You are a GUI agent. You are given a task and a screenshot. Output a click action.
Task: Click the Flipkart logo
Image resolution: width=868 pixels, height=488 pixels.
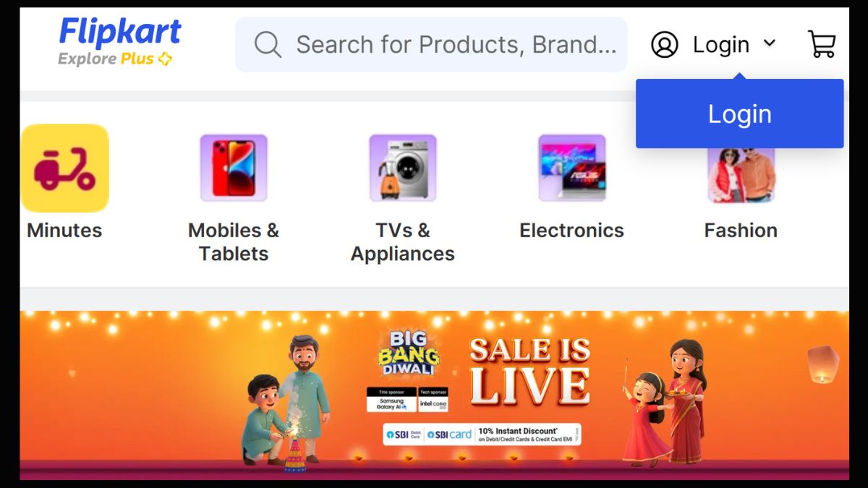point(120,33)
